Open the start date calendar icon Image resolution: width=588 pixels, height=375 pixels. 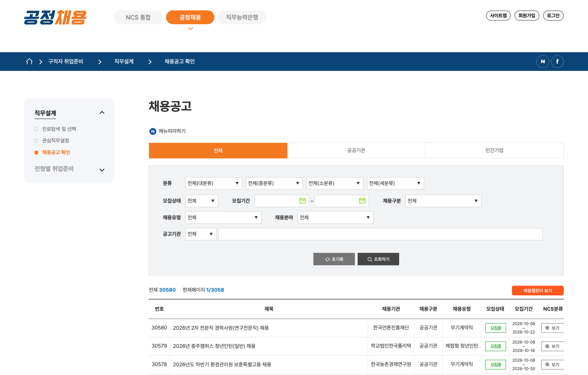pos(302,201)
